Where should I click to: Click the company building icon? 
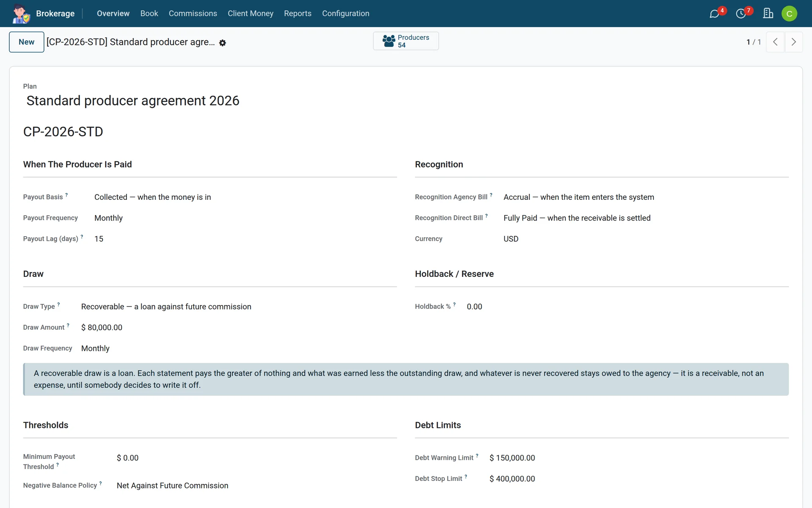[x=768, y=14]
